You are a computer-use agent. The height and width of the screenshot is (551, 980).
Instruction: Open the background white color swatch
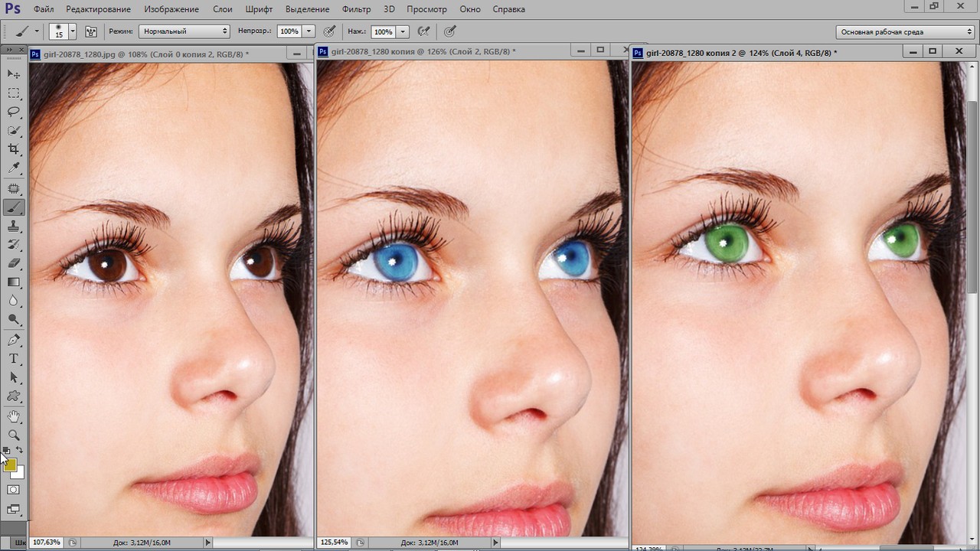19,474
